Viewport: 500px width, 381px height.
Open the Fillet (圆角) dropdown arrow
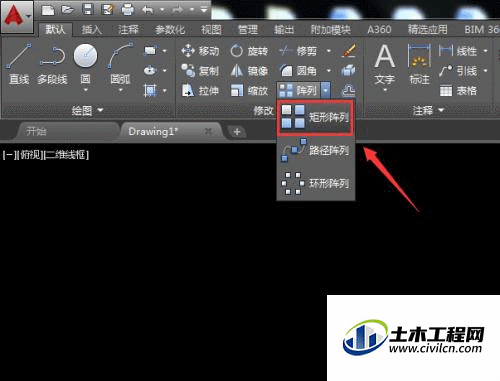coord(329,71)
